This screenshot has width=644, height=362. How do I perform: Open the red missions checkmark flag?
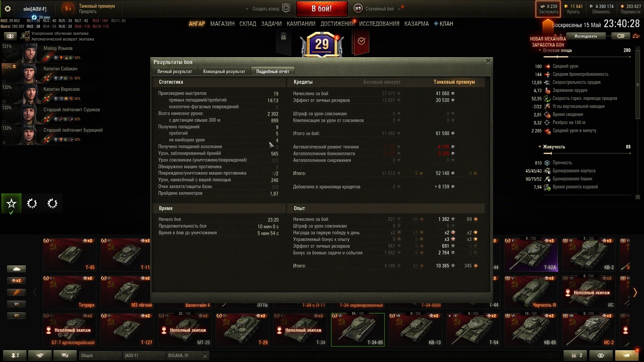[x=361, y=42]
